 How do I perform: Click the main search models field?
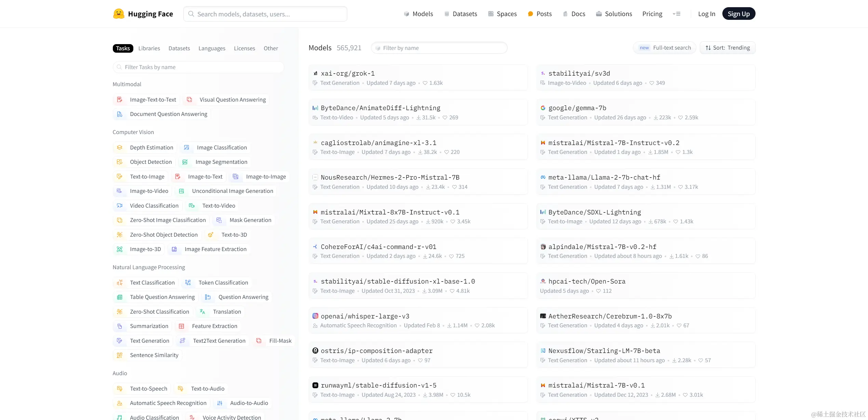coord(265,14)
